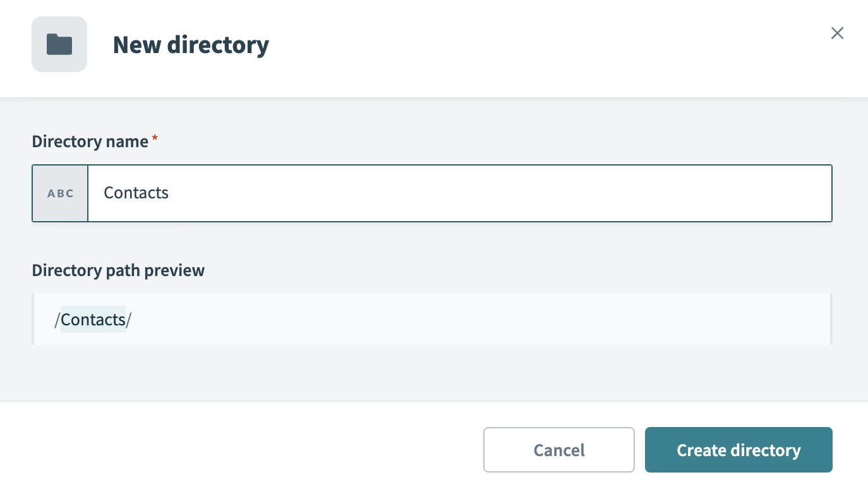Viewport: 868px width, 494px height.
Task: Select the highlighted Contacts segment in the path
Action: (93, 319)
